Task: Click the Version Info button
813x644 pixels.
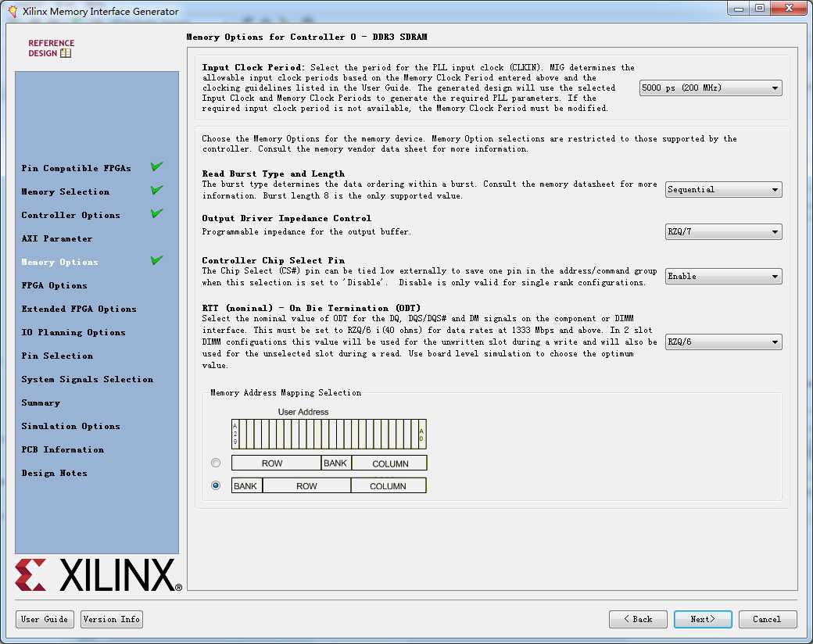Action: [x=112, y=619]
